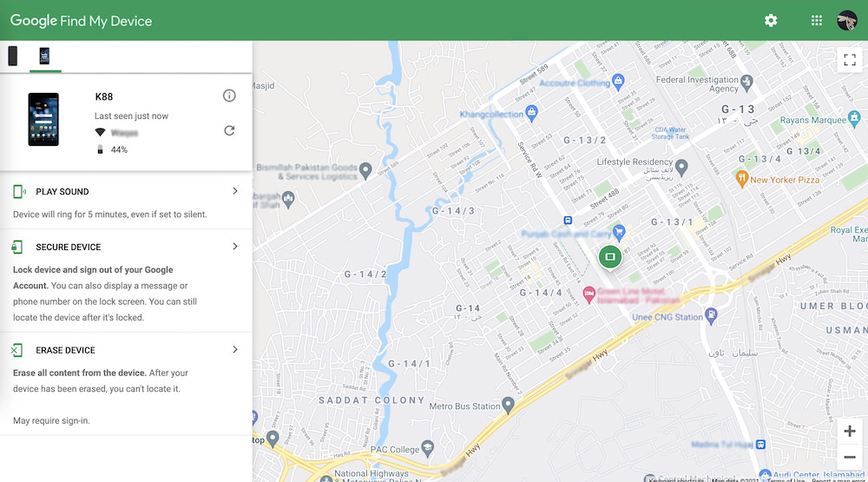868x482 pixels.
Task: Click the battery level icon
Action: point(100,149)
